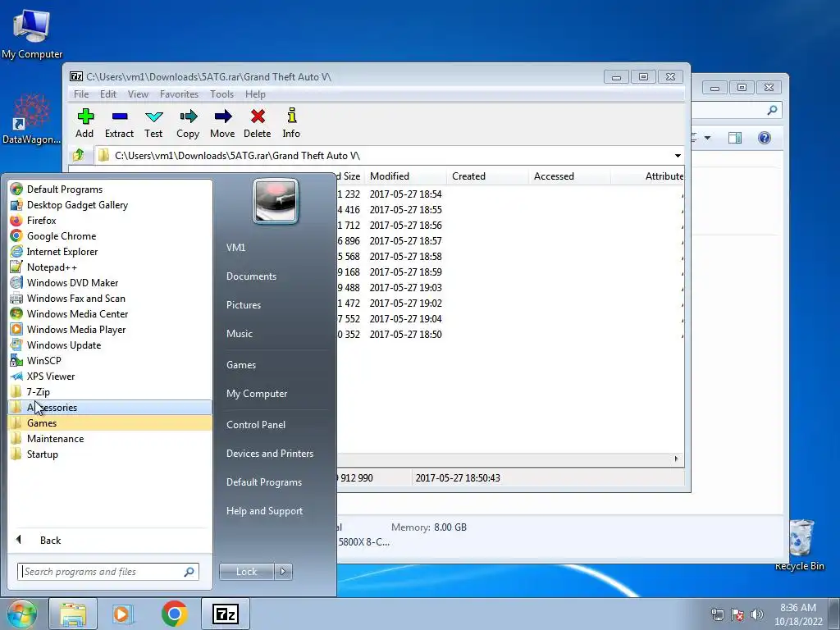Click the Add button in 7-Zip toolbar
Screen dimensions: 840x630
(84, 124)
